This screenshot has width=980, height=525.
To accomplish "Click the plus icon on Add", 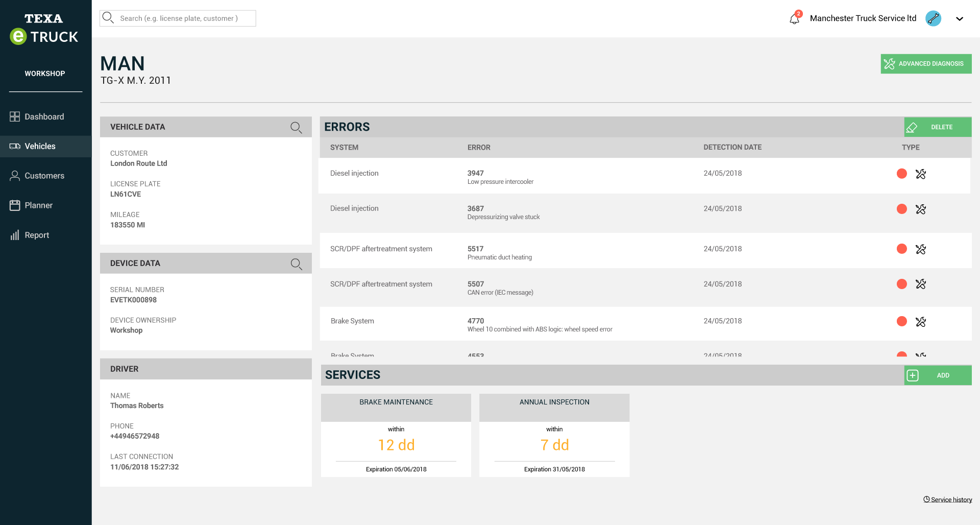I will [913, 375].
